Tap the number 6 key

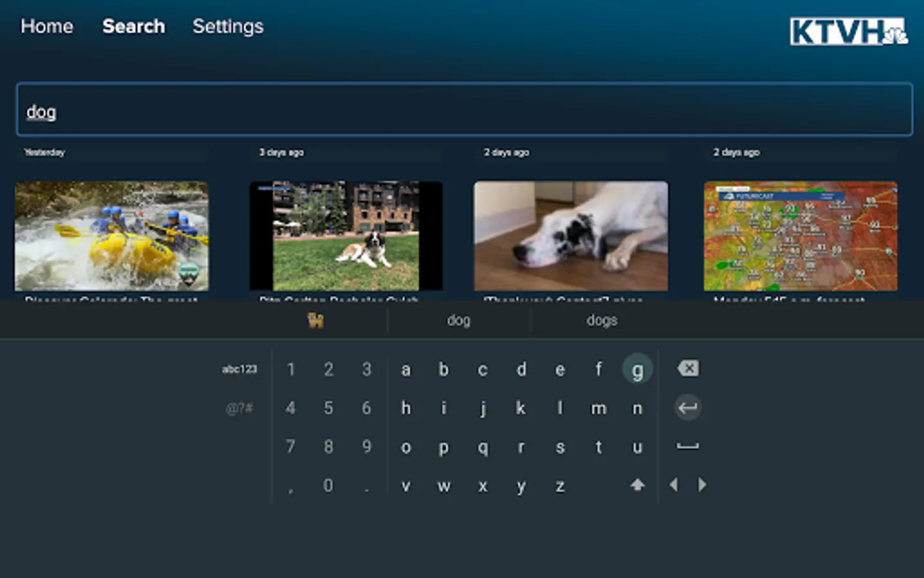click(366, 408)
